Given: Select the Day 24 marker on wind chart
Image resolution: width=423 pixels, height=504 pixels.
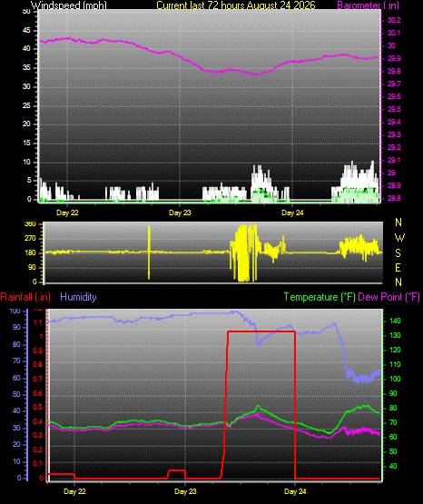Looking at the screenshot, I should pyautogui.click(x=292, y=212).
